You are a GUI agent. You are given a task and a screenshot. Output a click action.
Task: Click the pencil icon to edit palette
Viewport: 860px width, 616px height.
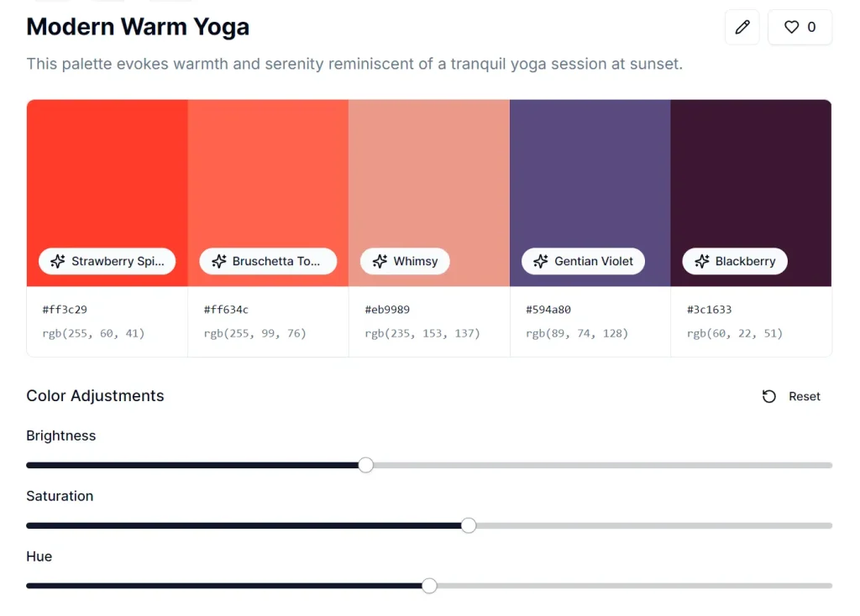pyautogui.click(x=742, y=27)
